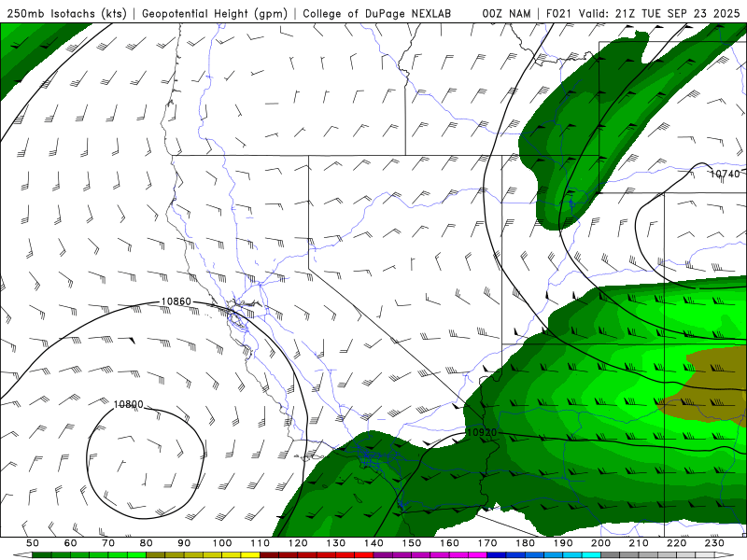Click the brightest yellow colorbar segment before 110
This screenshot has width=747, height=560.
point(250,555)
